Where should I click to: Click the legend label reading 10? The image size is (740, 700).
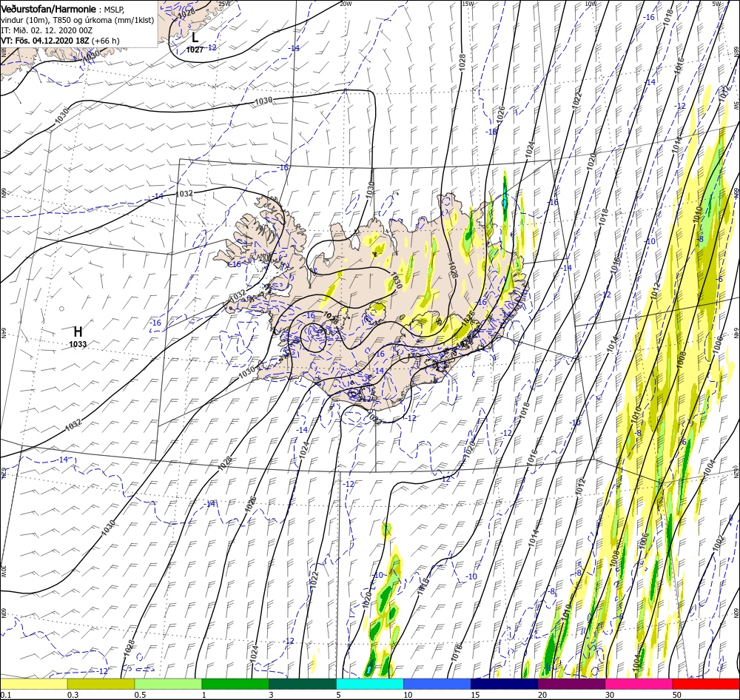point(408,695)
